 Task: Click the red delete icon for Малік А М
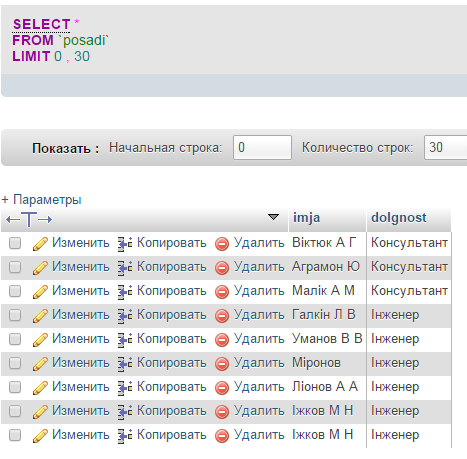pos(222,292)
